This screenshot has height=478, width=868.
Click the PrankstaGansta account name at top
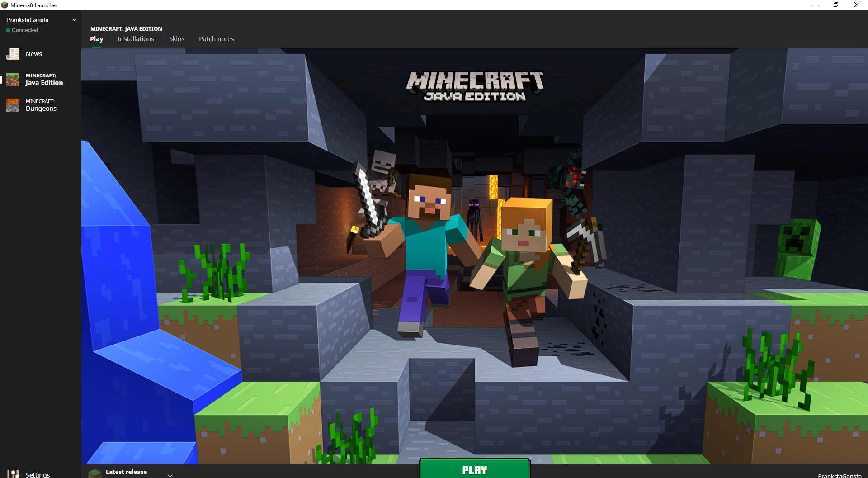pyautogui.click(x=27, y=20)
